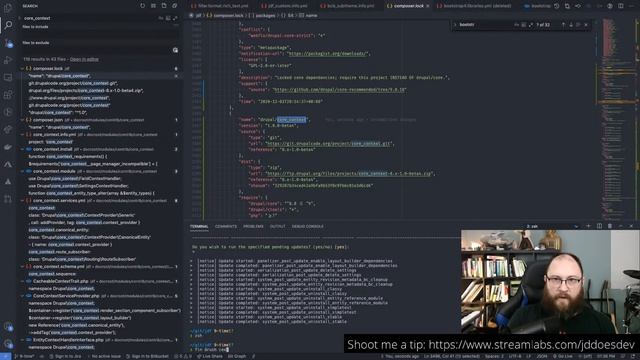640x360 pixels.
Task: Open the manage gear in activity bar
Action: click(x=8, y=344)
